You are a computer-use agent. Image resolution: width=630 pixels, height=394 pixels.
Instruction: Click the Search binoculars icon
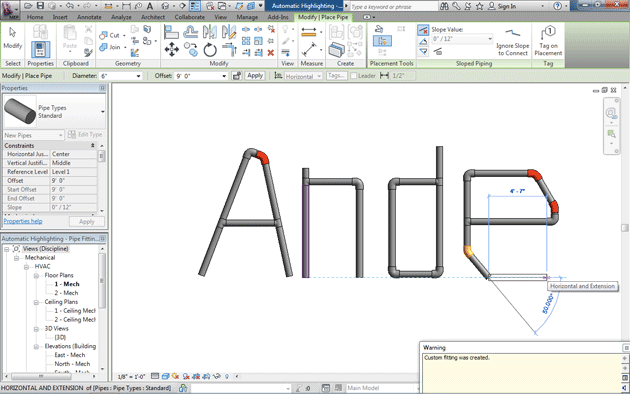click(444, 6)
